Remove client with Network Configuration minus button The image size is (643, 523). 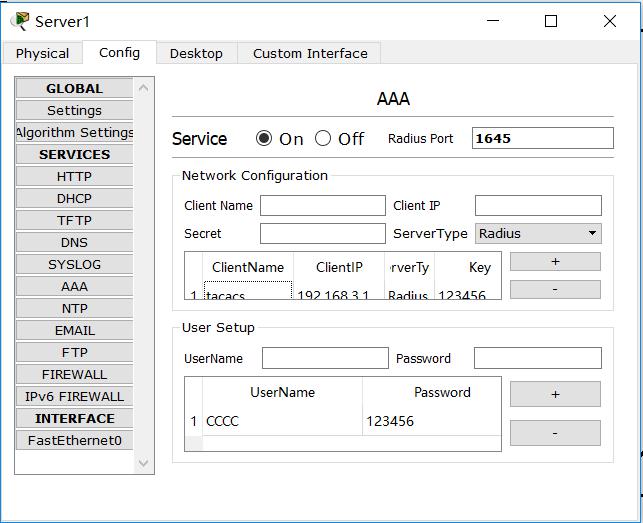coord(555,290)
